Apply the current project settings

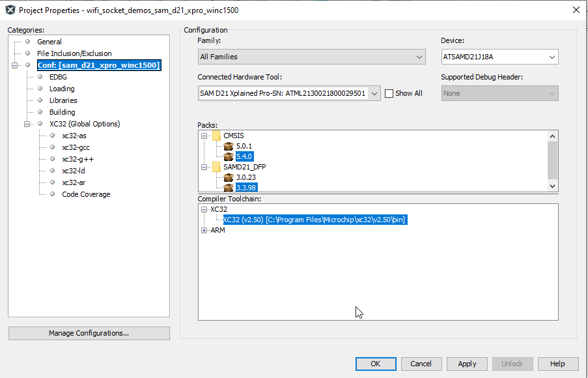[x=466, y=364]
